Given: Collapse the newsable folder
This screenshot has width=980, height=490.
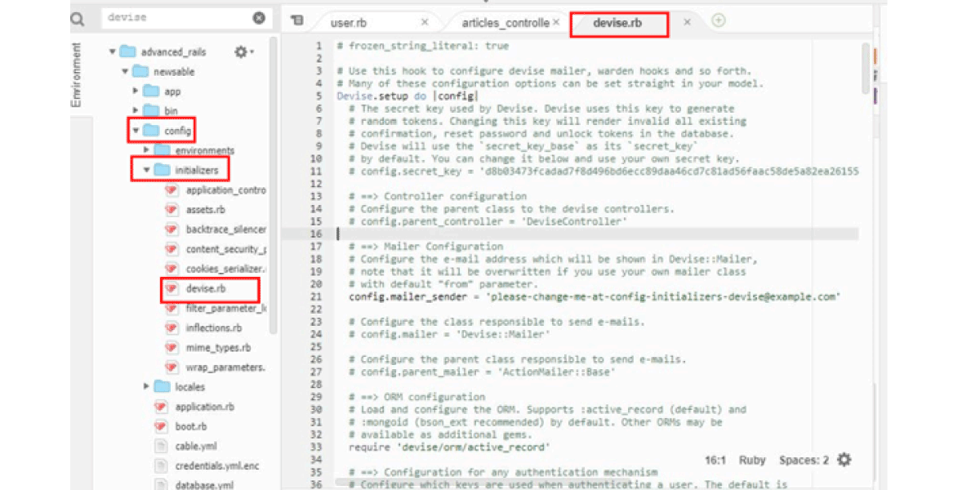Looking at the screenshot, I should coord(125,72).
